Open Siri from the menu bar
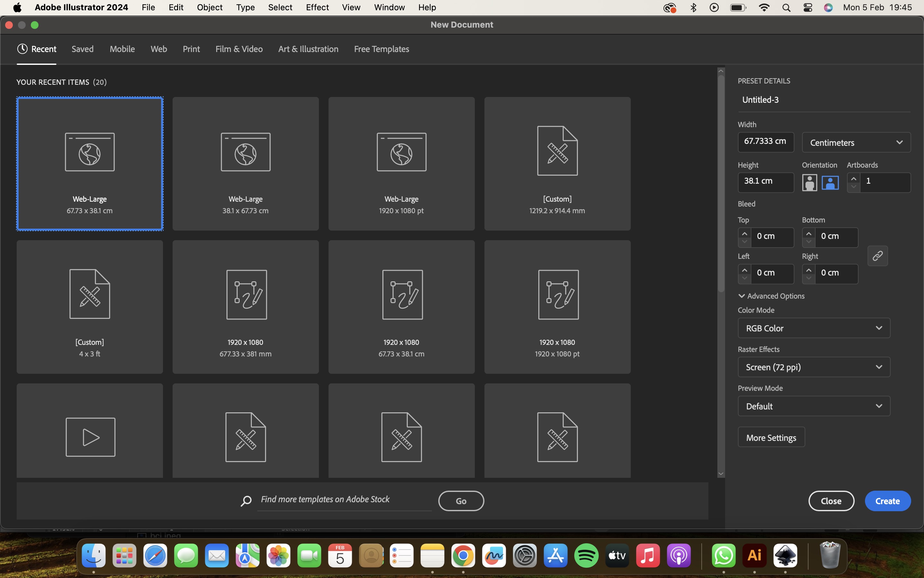Screen dimensions: 924x578 click(828, 8)
